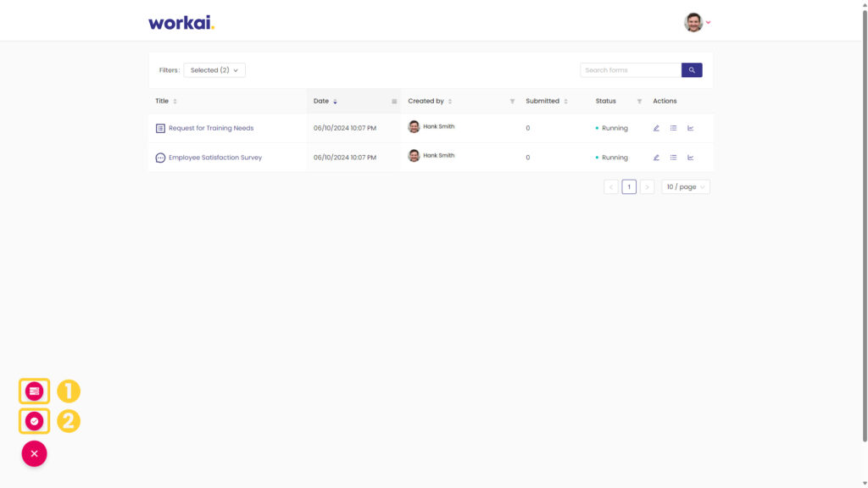This screenshot has width=868, height=488.
Task: View statistics chart for Request for Training Needs
Action: [x=690, y=128]
